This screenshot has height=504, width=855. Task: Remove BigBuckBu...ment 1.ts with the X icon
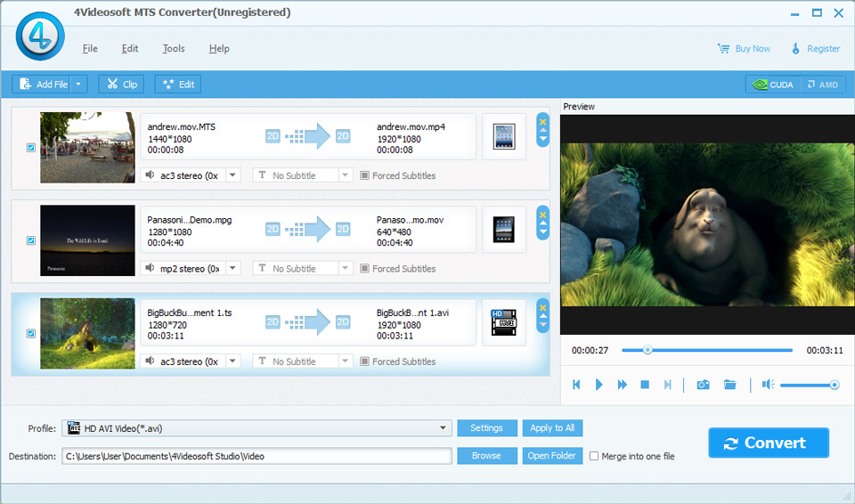[x=542, y=307]
